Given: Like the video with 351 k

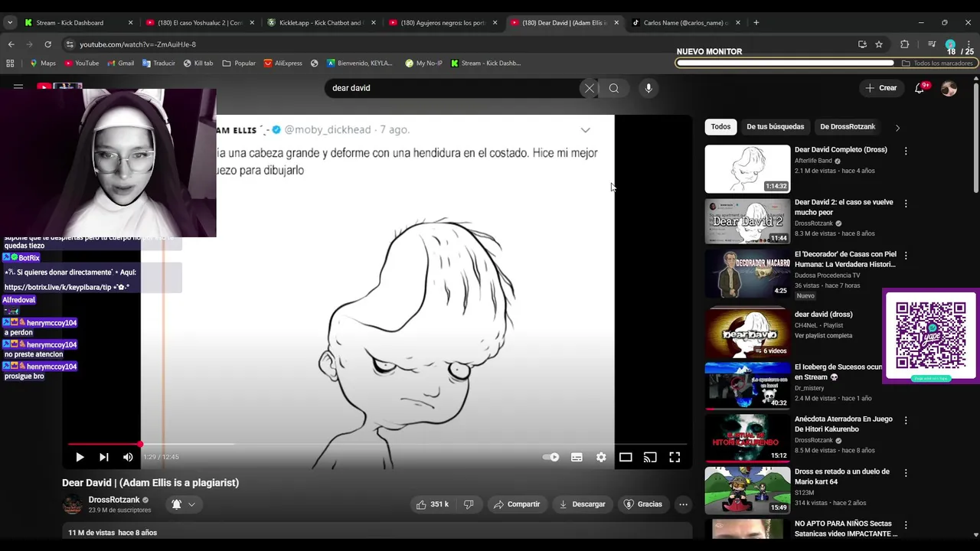Looking at the screenshot, I should (432, 504).
